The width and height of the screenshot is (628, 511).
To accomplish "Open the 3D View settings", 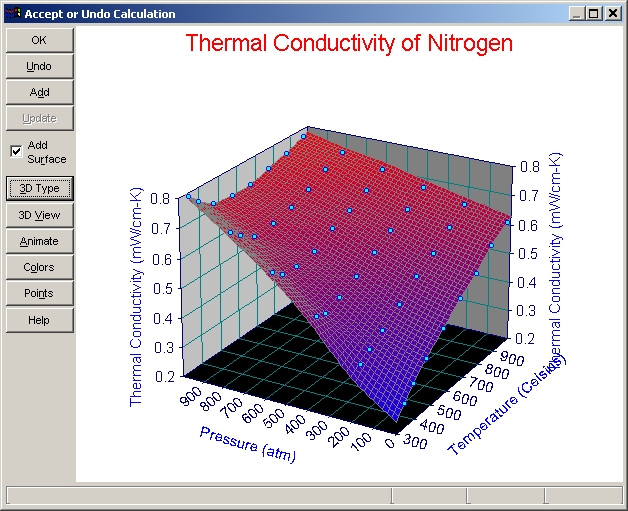I will tap(39, 215).
